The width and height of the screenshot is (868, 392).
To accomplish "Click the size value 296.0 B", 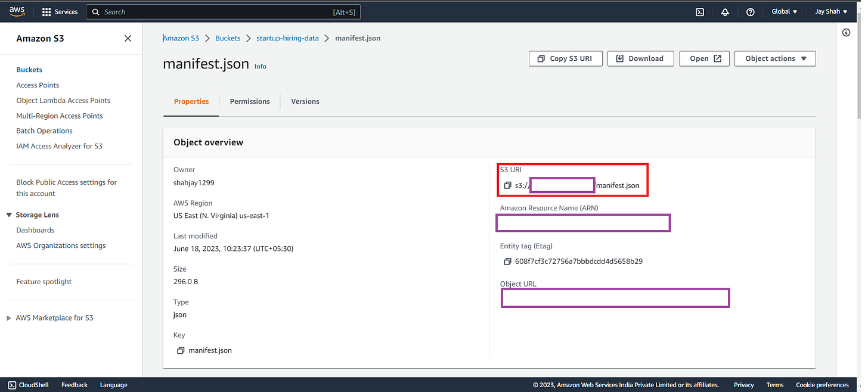I will pyautogui.click(x=185, y=282).
